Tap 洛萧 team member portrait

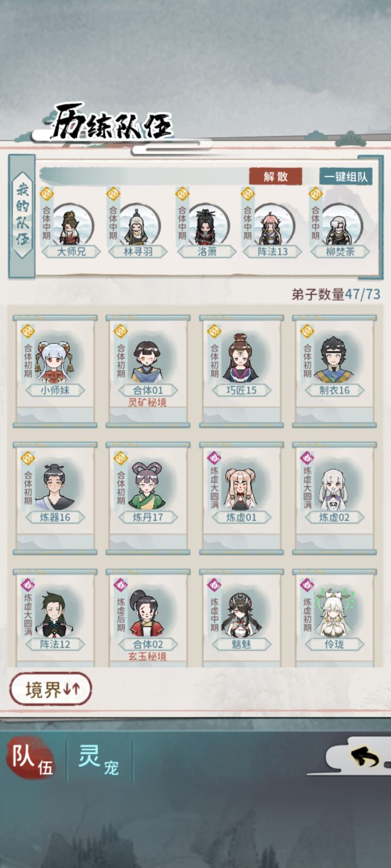click(x=207, y=224)
